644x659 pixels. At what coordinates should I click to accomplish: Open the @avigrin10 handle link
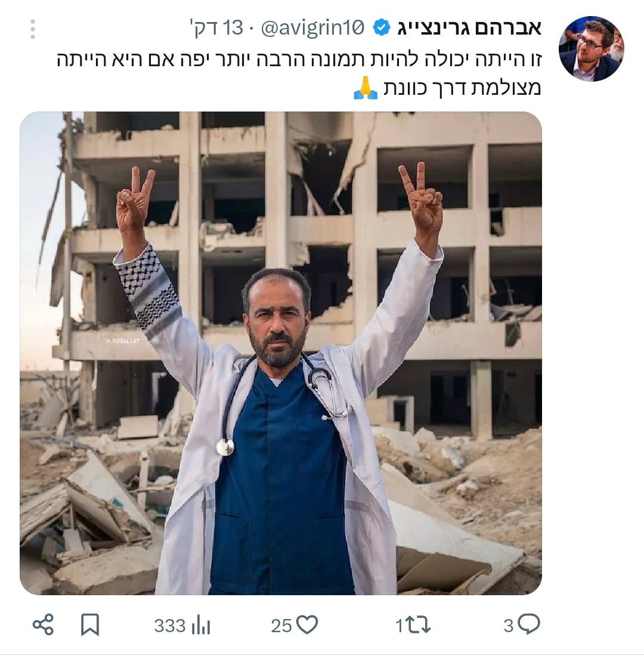coord(312,28)
